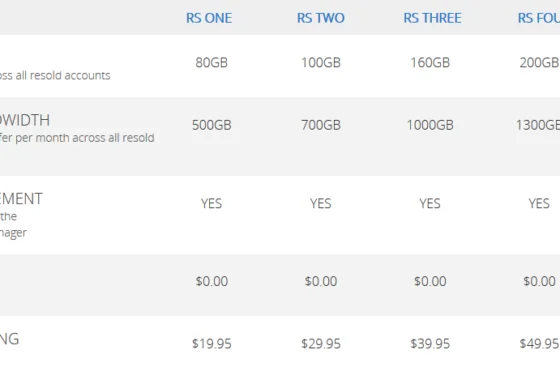Click the RS TWO plan header

tap(321, 18)
